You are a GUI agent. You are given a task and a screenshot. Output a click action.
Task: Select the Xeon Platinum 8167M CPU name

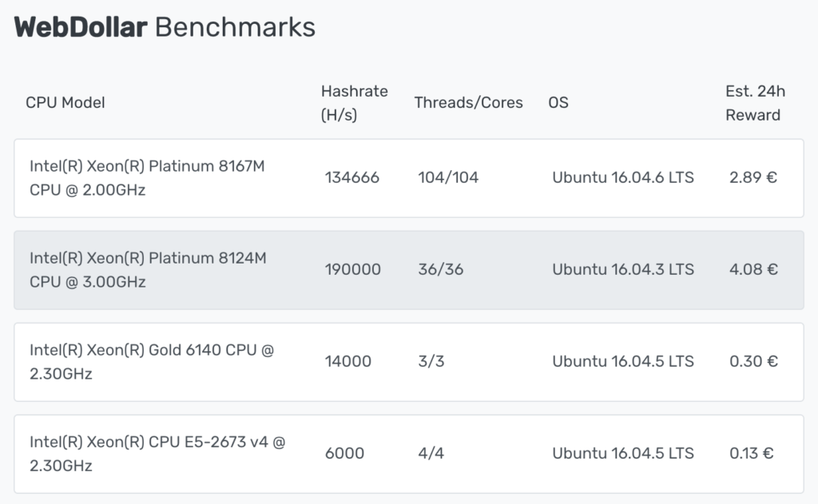(x=147, y=178)
